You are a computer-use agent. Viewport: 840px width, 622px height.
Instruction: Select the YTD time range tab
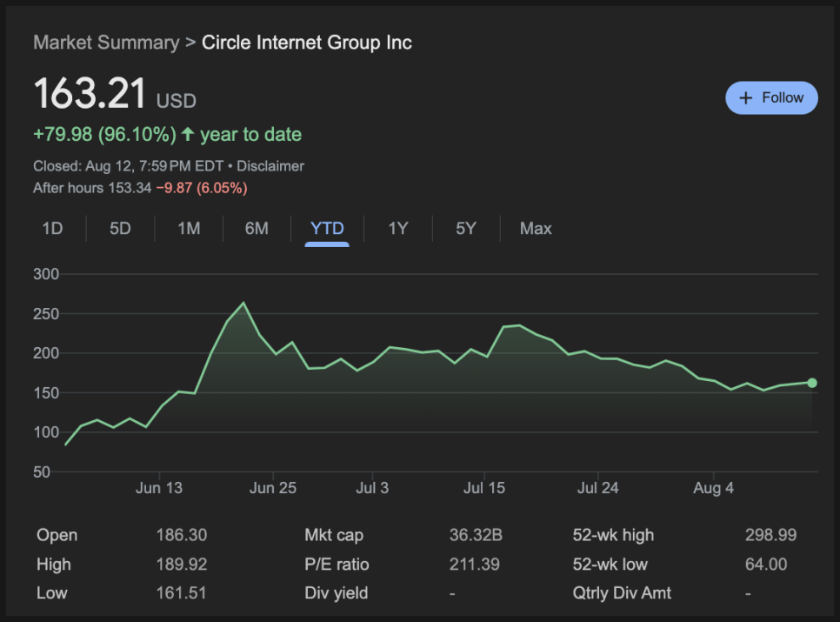click(x=327, y=229)
